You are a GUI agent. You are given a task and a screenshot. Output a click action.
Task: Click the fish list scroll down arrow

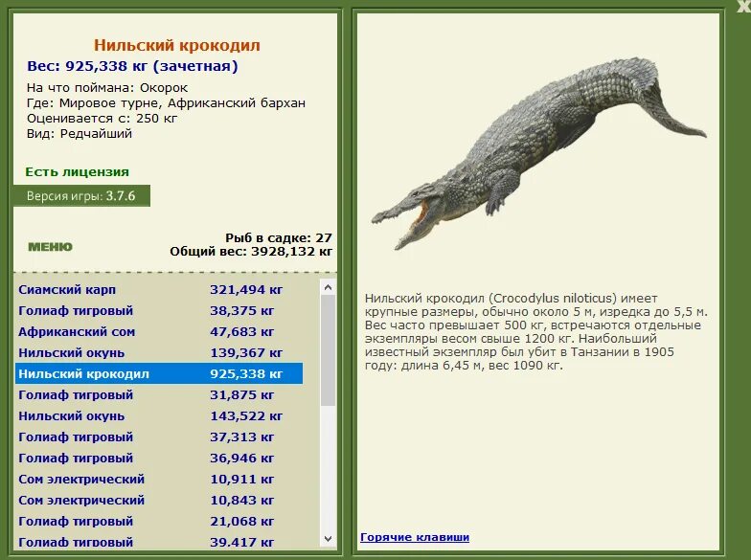click(x=328, y=538)
